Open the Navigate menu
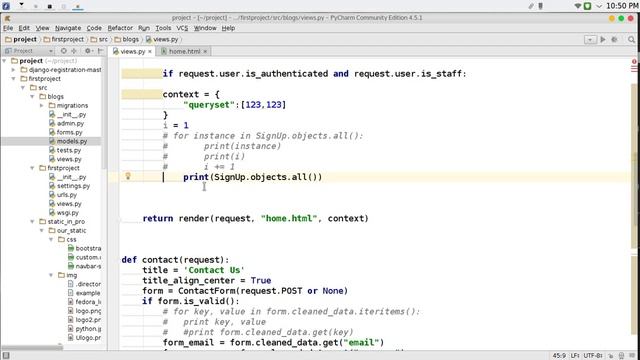 pyautogui.click(x=68, y=28)
